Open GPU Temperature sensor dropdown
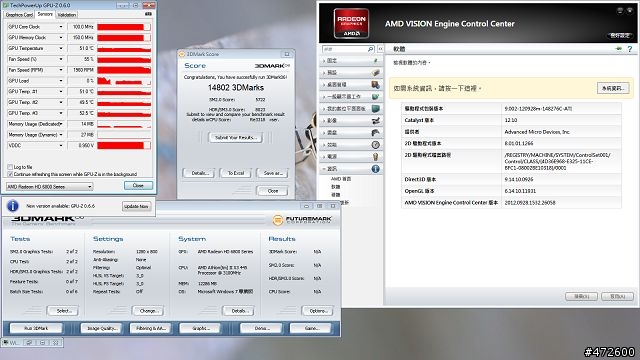The image size is (640, 360). click(61, 48)
